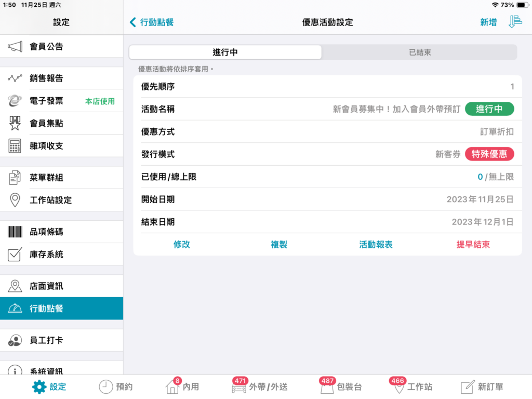Go back via 行動點餐 link text
Image resolution: width=532 pixels, height=399 pixels.
point(157,22)
